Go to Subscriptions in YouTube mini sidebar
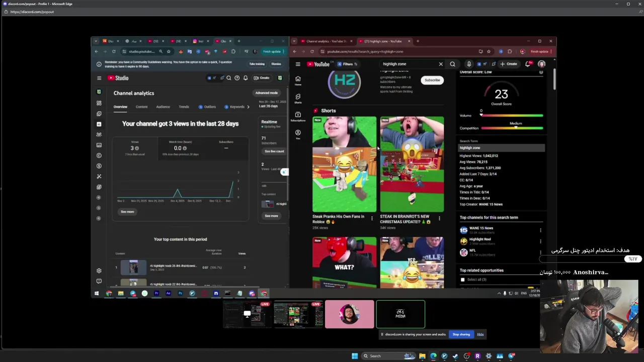Viewport: 644px width, 362px height. click(298, 116)
